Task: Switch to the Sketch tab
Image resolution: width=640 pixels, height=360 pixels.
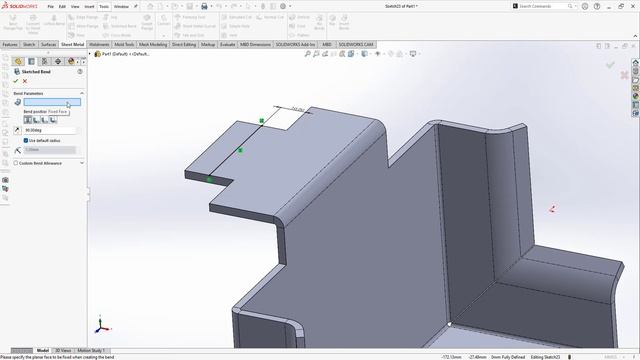Action: pos(29,44)
